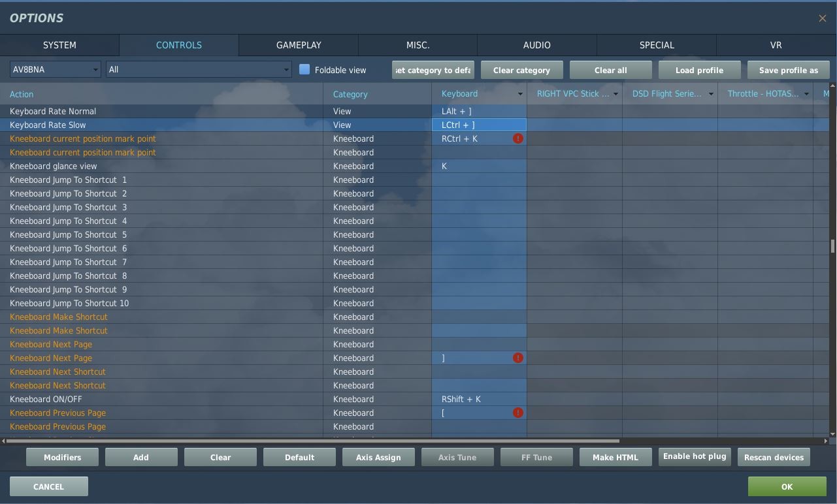This screenshot has width=837, height=504.
Task: Click the Rescan devices button
Action: (774, 457)
